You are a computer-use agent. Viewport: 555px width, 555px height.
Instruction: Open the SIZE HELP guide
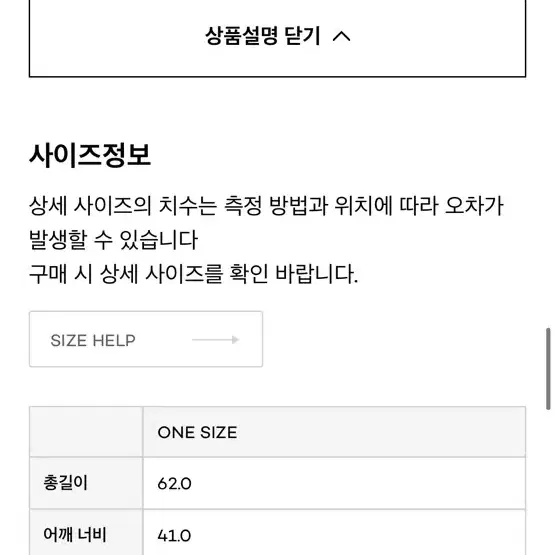click(x=146, y=339)
